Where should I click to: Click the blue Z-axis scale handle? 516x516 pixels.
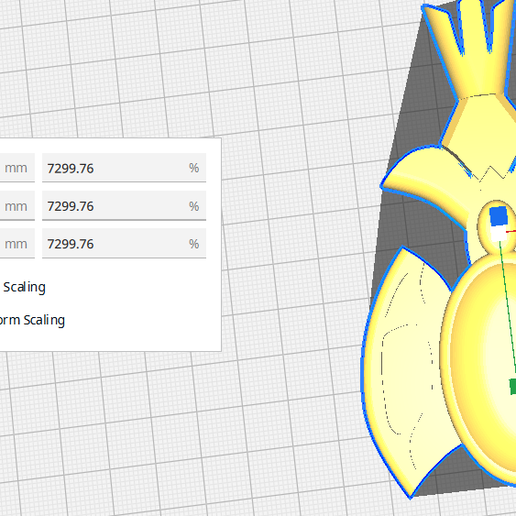pyautogui.click(x=499, y=216)
